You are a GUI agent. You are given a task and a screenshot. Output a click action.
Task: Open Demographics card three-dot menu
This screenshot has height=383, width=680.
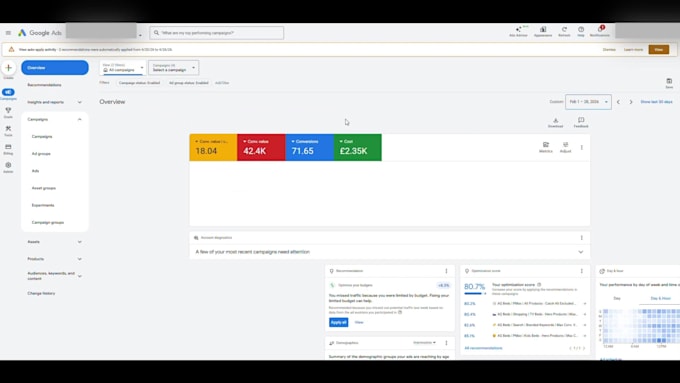point(446,343)
